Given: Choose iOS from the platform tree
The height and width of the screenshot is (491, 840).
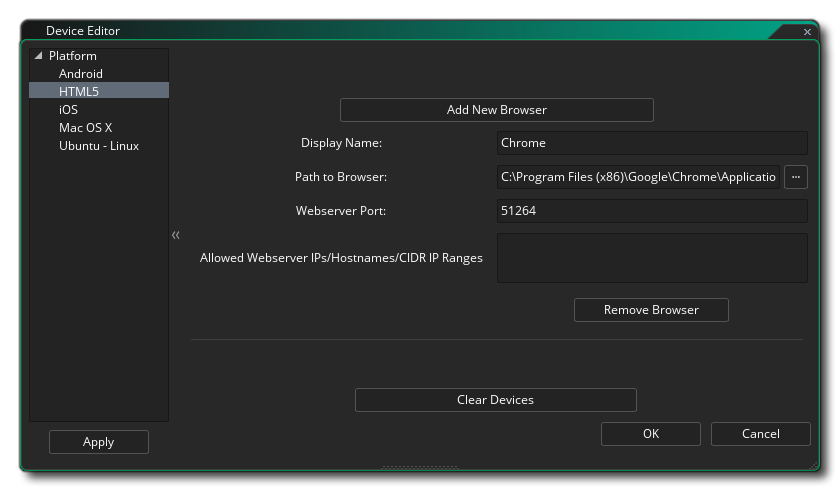Looking at the screenshot, I should coord(68,110).
